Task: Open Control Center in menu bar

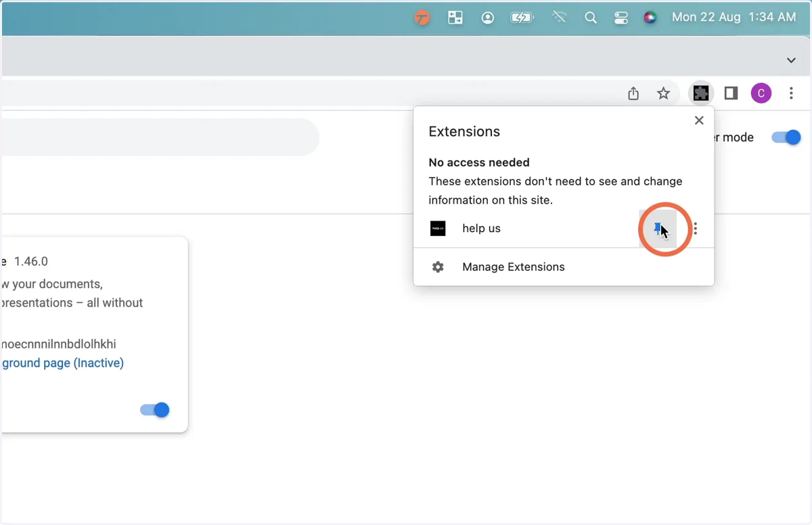Action: click(621, 18)
